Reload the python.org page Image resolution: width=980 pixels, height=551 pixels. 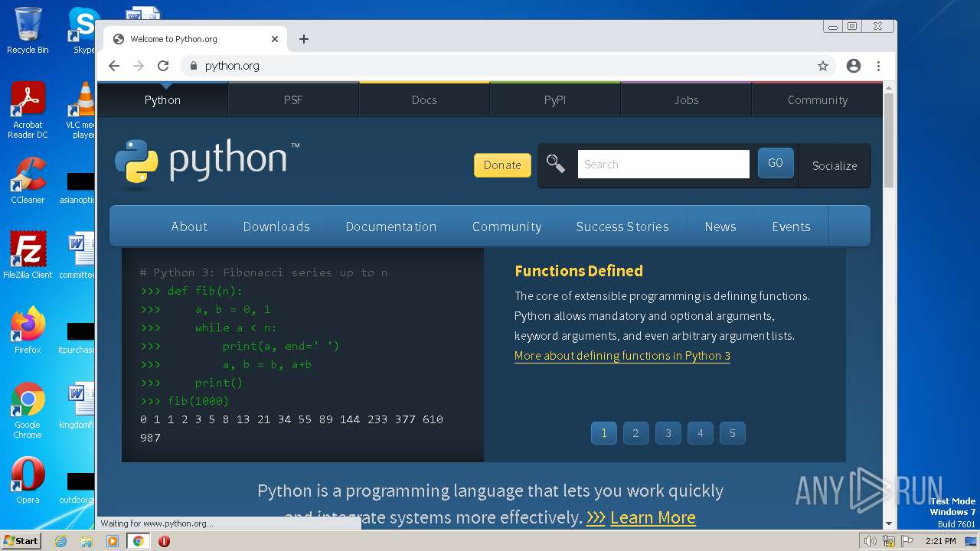click(x=163, y=66)
